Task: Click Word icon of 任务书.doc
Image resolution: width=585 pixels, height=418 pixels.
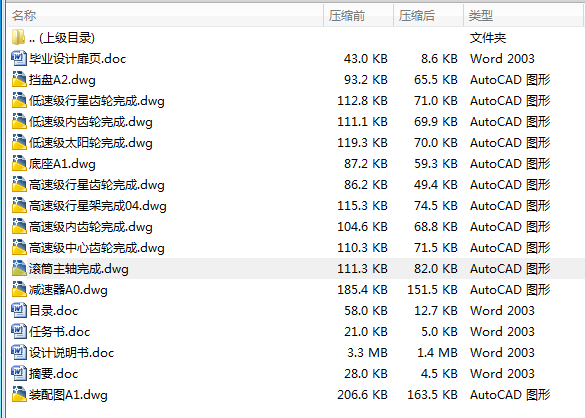Action: tap(19, 331)
